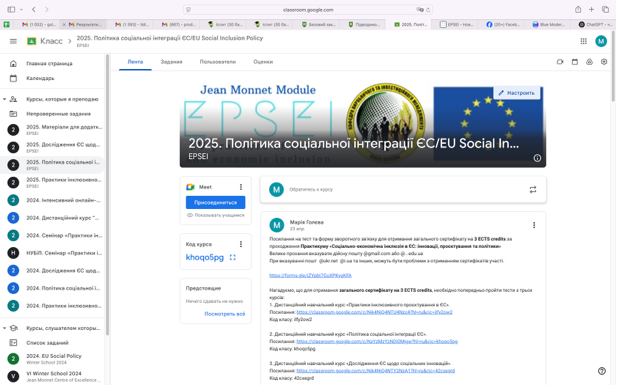Open 2025. Матеріали для додатк... course
This screenshot has width=620, height=385.
click(53, 130)
